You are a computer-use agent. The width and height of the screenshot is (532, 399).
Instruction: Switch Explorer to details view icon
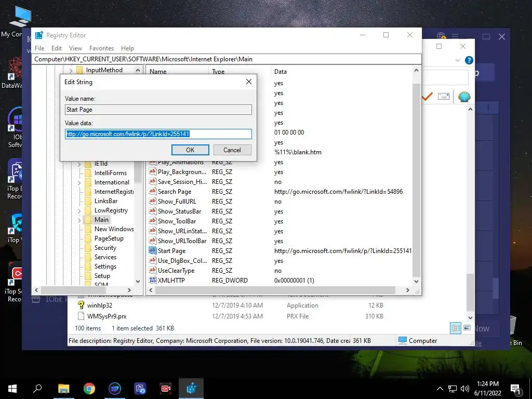point(456,328)
